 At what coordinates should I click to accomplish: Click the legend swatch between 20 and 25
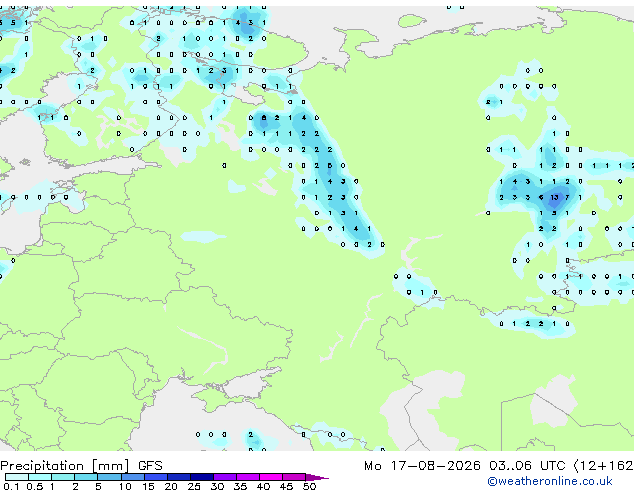179,477
